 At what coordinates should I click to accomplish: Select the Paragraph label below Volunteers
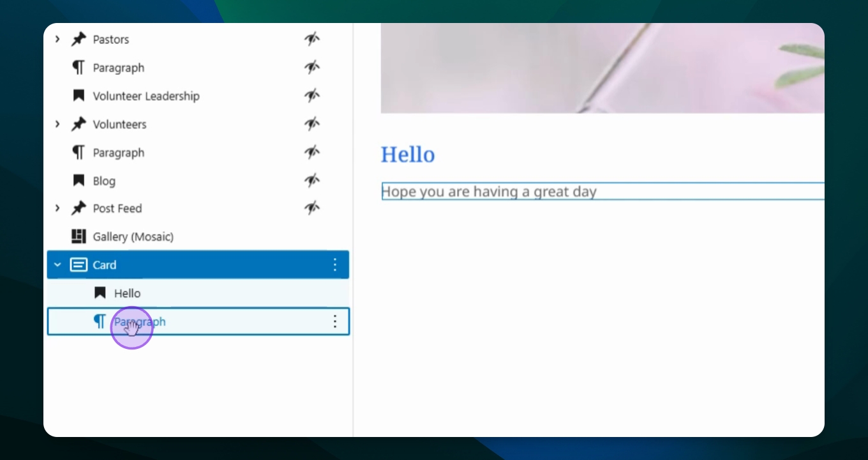[119, 153]
